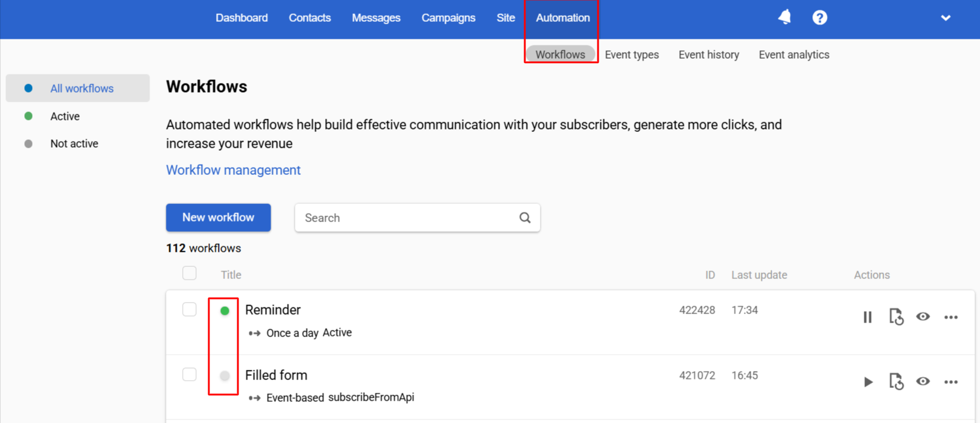
Task: Click the 112 workflows count
Action: 203,248
